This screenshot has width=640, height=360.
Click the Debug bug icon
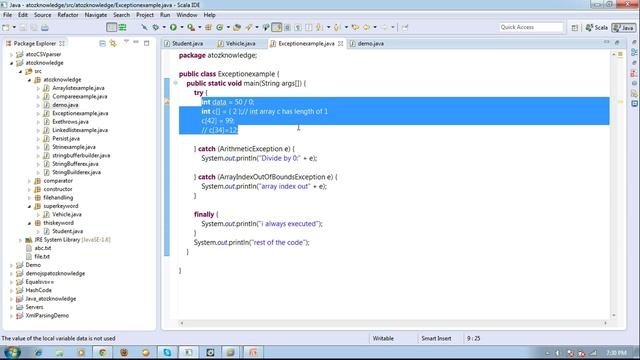156,27
